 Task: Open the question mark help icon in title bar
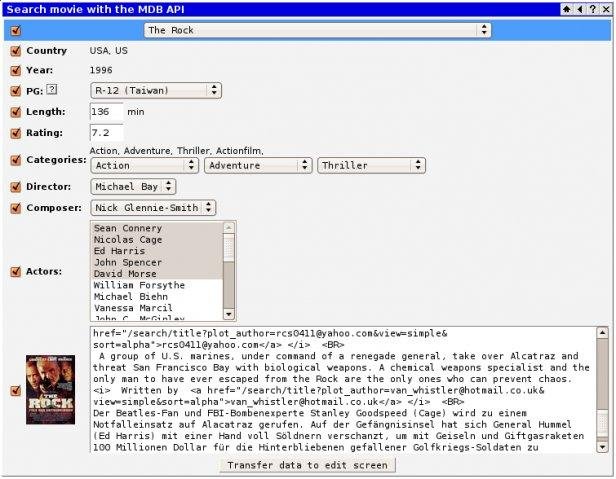click(592, 9)
